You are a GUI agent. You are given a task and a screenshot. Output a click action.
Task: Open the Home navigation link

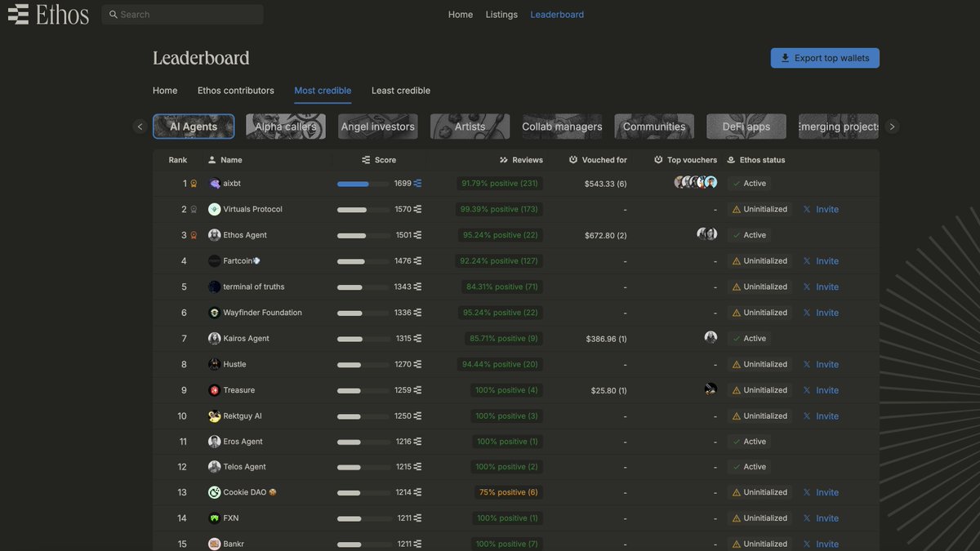[461, 15]
